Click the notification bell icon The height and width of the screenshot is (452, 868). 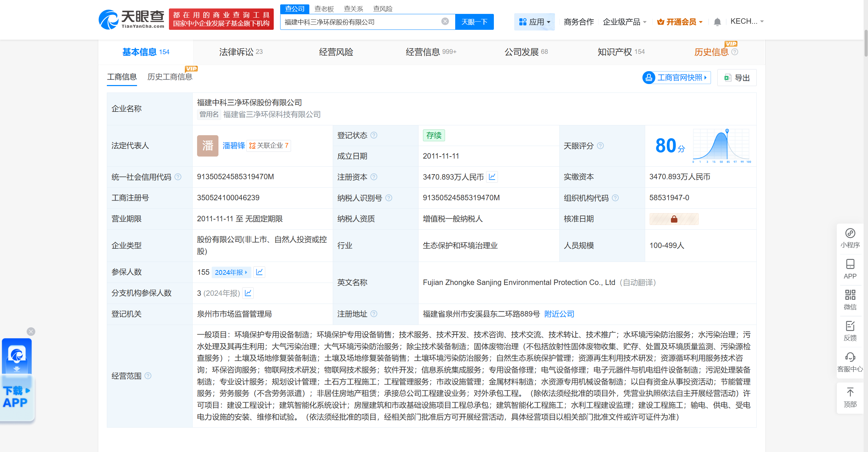pyautogui.click(x=717, y=22)
